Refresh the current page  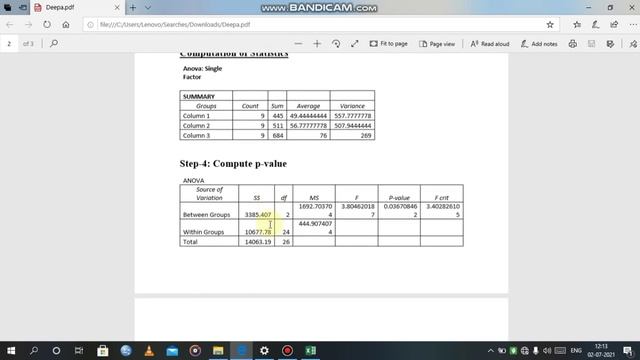(x=47, y=24)
